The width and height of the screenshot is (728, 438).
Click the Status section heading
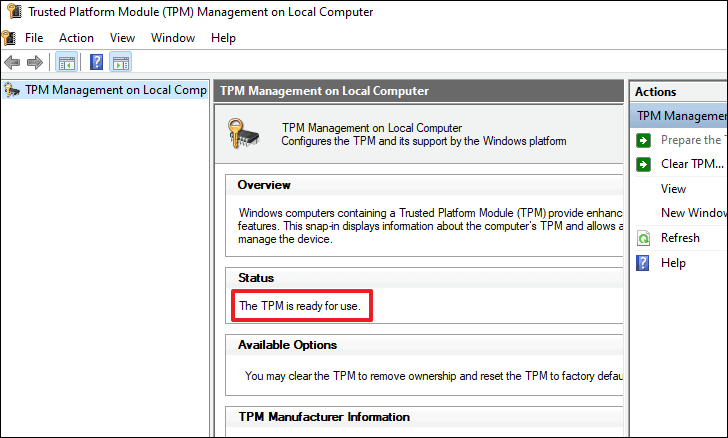pyautogui.click(x=256, y=278)
